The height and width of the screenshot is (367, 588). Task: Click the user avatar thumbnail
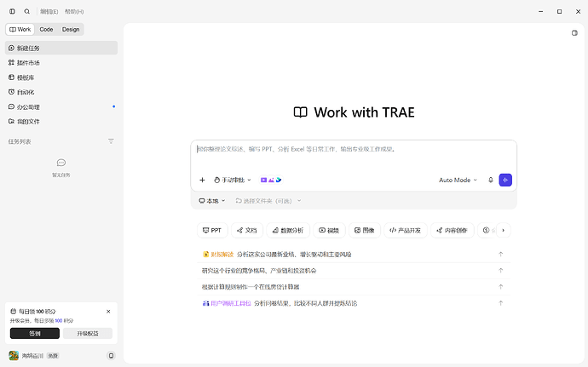pyautogui.click(x=14, y=355)
